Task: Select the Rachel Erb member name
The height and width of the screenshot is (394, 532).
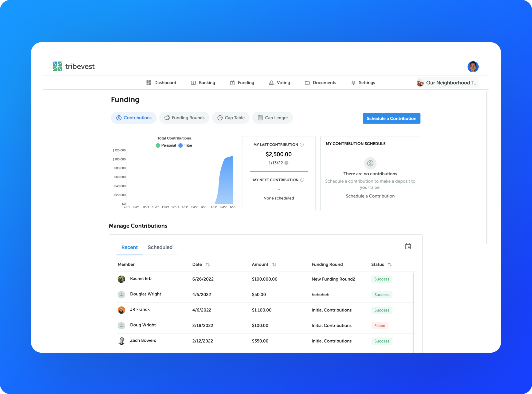Action: (141, 279)
